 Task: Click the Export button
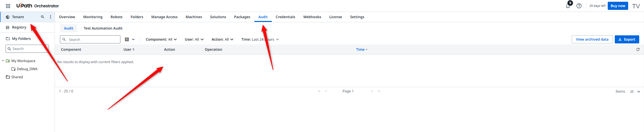pos(627,39)
